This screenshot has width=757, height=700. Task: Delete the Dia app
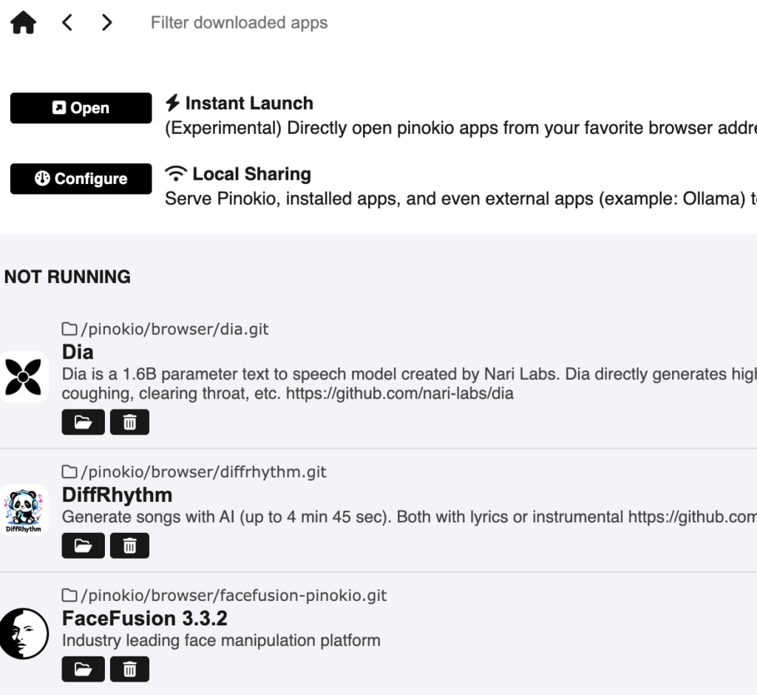point(130,422)
